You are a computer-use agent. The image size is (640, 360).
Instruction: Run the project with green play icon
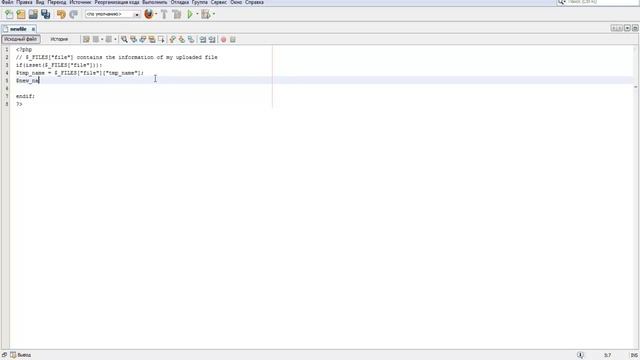190,14
